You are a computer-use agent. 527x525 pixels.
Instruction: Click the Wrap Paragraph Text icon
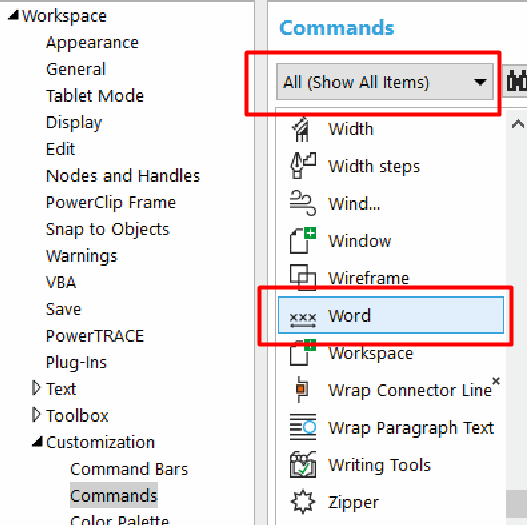[x=303, y=427]
